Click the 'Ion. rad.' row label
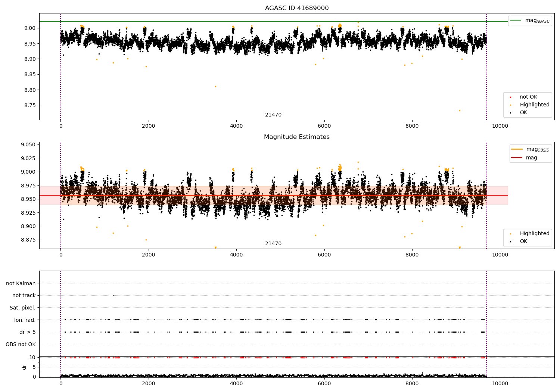 click(25, 320)
